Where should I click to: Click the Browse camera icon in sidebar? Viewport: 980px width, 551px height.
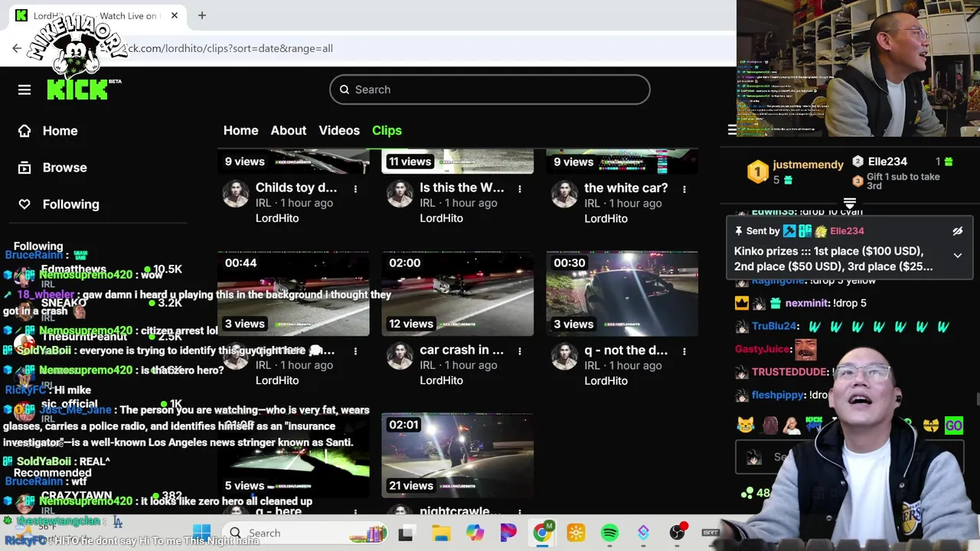24,168
